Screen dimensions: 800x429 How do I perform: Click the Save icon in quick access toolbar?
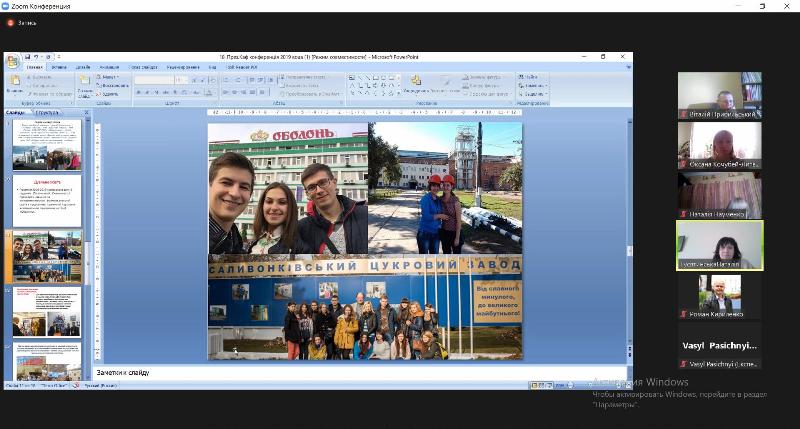click(x=28, y=57)
